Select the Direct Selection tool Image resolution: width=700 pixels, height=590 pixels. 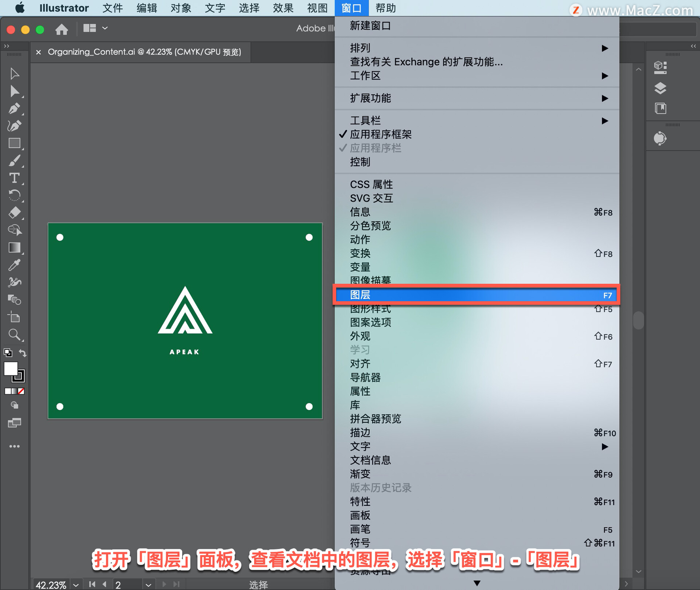pyautogui.click(x=14, y=91)
